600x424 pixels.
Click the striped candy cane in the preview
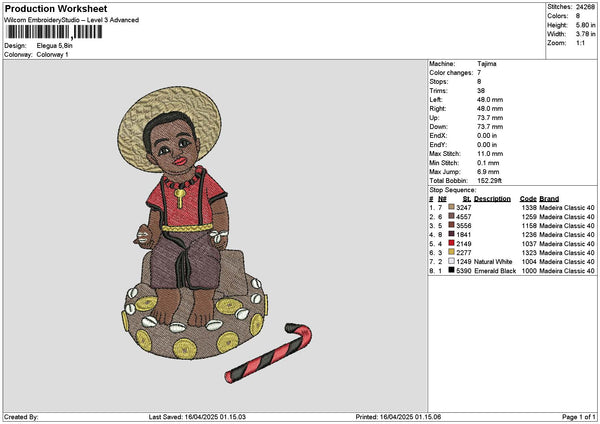click(x=269, y=353)
